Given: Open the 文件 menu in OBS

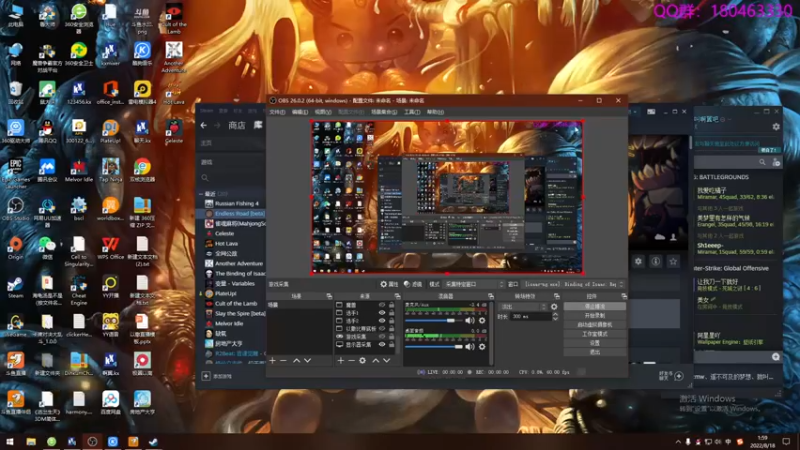Looking at the screenshot, I should 277,112.
